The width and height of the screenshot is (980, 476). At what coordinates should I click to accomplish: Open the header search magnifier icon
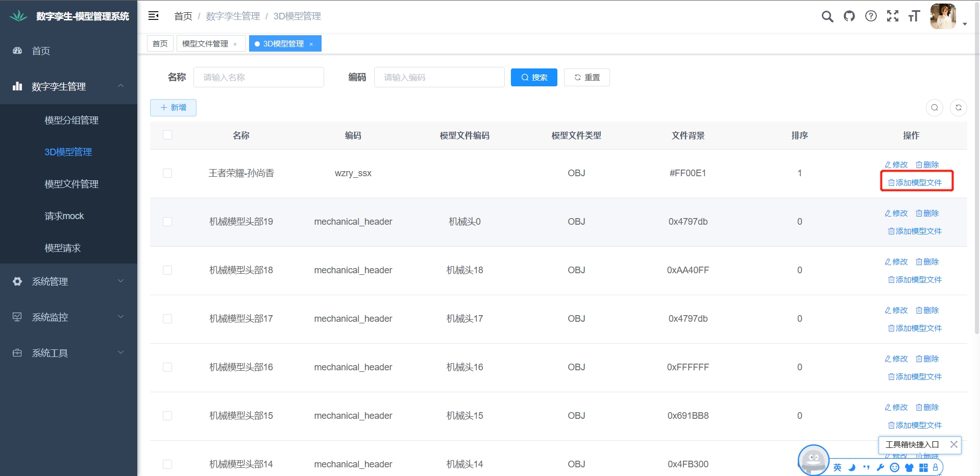(x=827, y=16)
